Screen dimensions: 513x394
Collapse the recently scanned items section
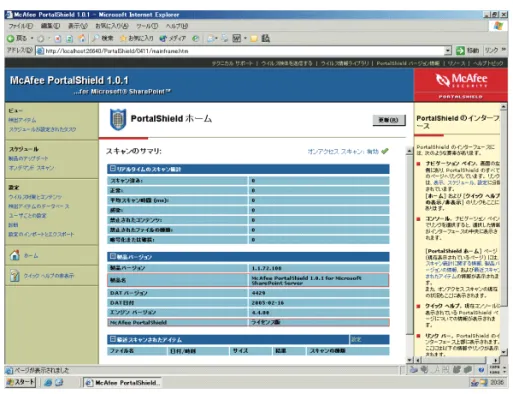[x=113, y=339]
